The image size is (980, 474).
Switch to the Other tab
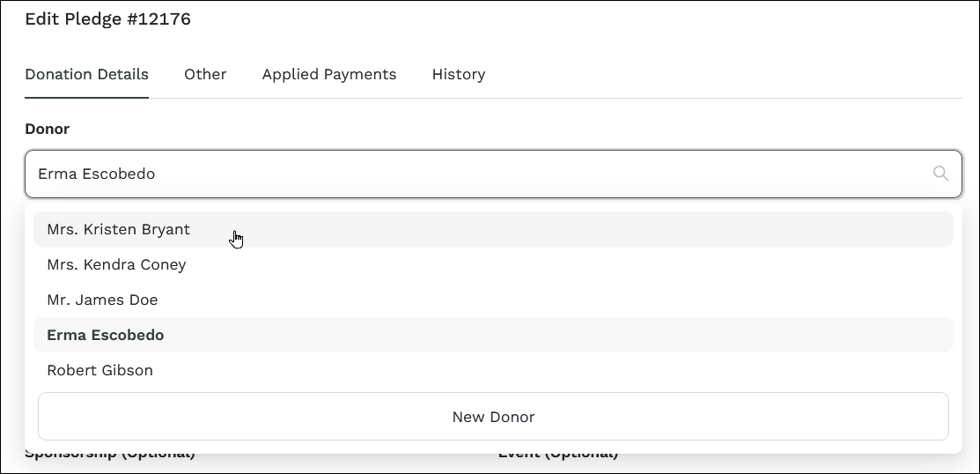(205, 74)
